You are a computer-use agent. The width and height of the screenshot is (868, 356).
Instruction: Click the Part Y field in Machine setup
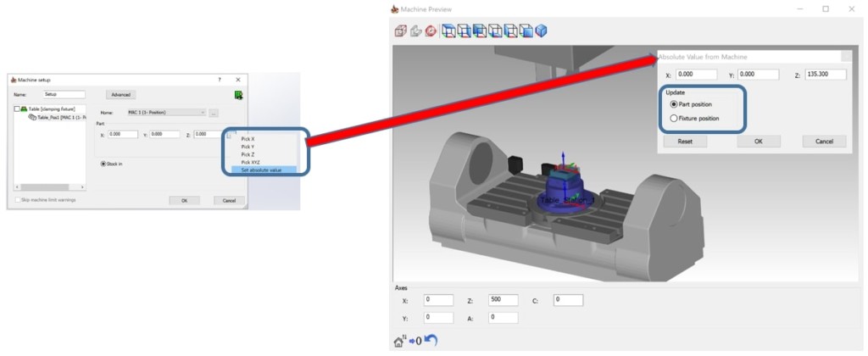[x=165, y=135]
